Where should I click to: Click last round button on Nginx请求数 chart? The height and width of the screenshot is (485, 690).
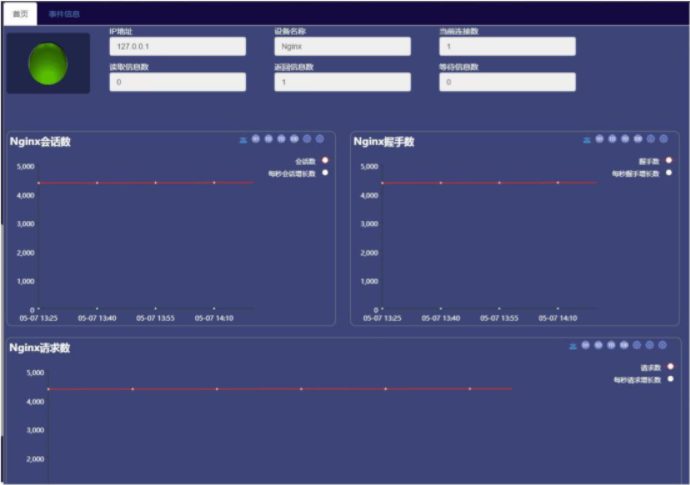coord(662,345)
